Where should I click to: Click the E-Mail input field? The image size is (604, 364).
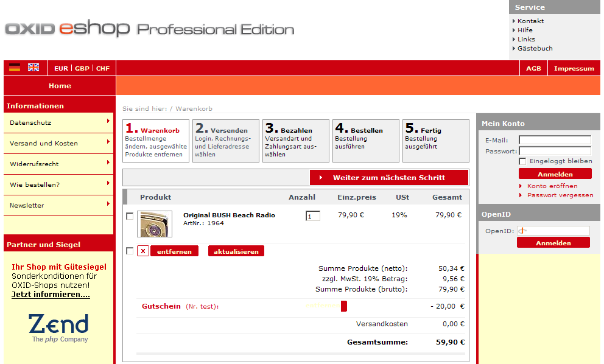click(x=555, y=140)
